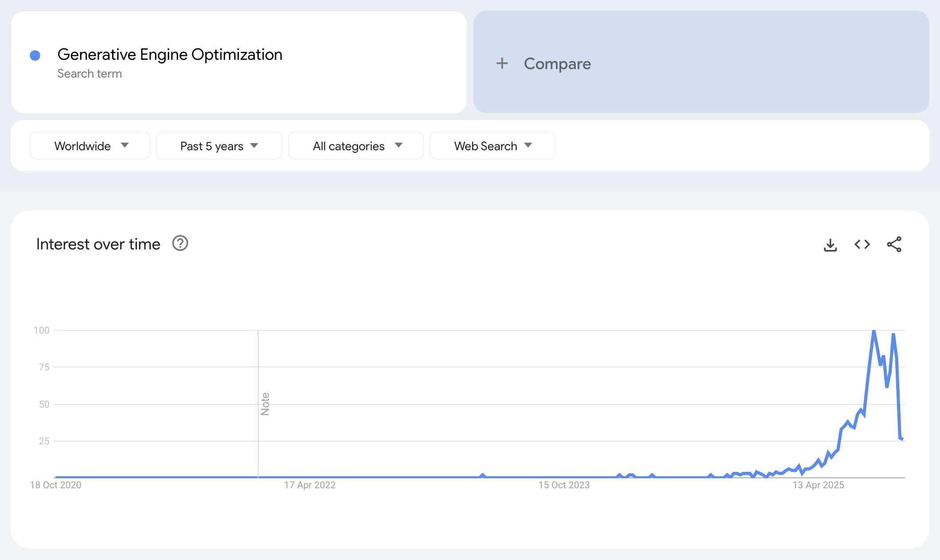Click the 13 Apr 2025 axis label
This screenshot has width=940, height=560.
[818, 485]
